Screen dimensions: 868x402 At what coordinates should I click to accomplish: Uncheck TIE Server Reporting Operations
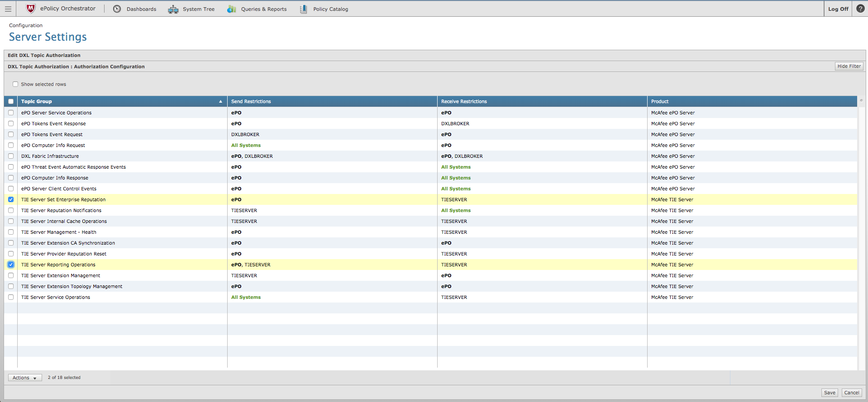tap(11, 265)
